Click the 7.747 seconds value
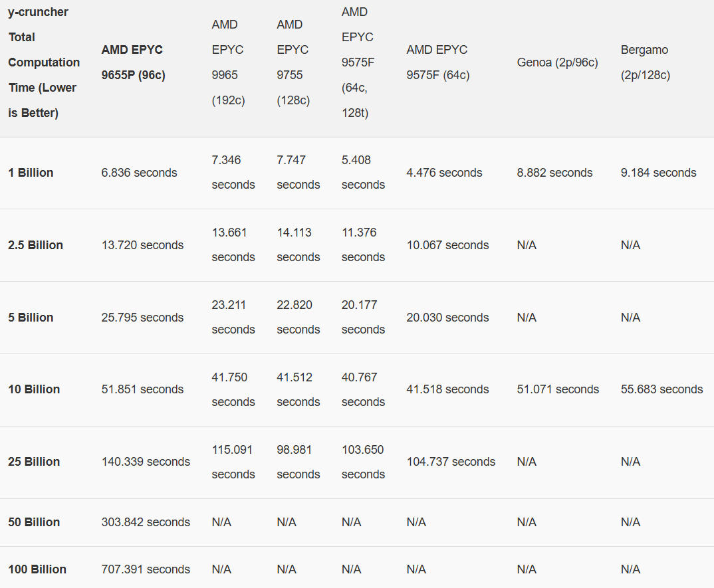714x588 pixels. pos(298,173)
